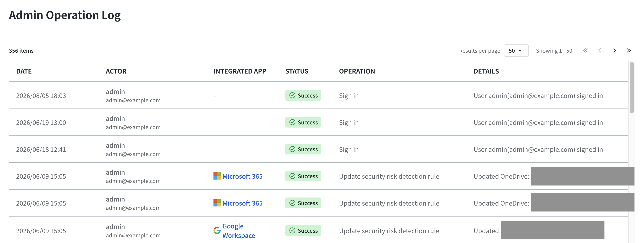Open the first Microsoft 365 link
Image resolution: width=644 pixels, height=243 pixels.
coord(242,176)
